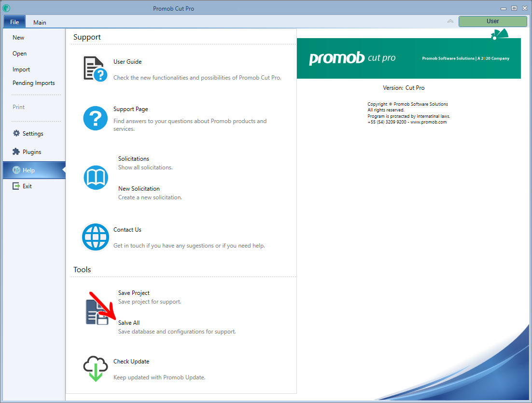Select the Help item in sidebar
This screenshot has width=532, height=403.
tap(28, 170)
